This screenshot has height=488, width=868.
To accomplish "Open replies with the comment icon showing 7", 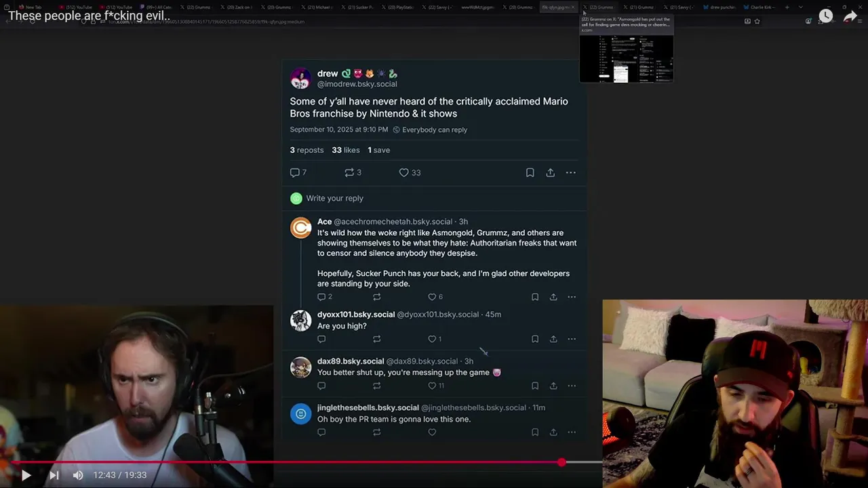I will tap(295, 173).
